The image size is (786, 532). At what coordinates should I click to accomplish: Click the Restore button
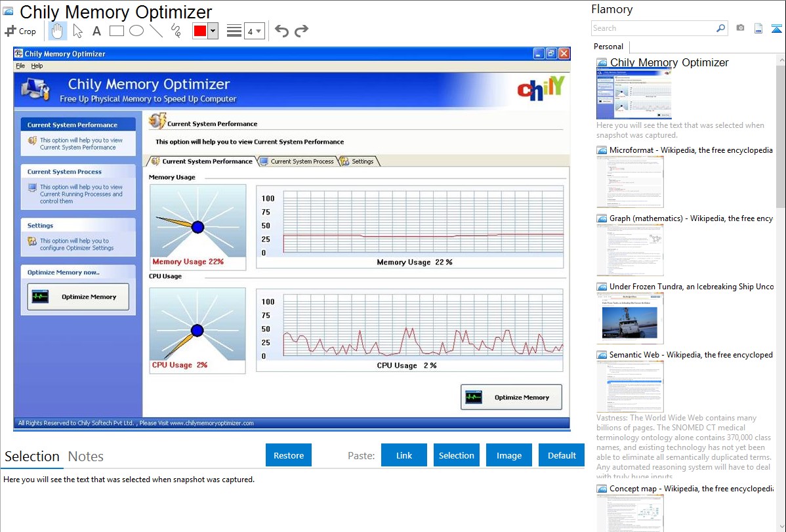click(x=289, y=455)
